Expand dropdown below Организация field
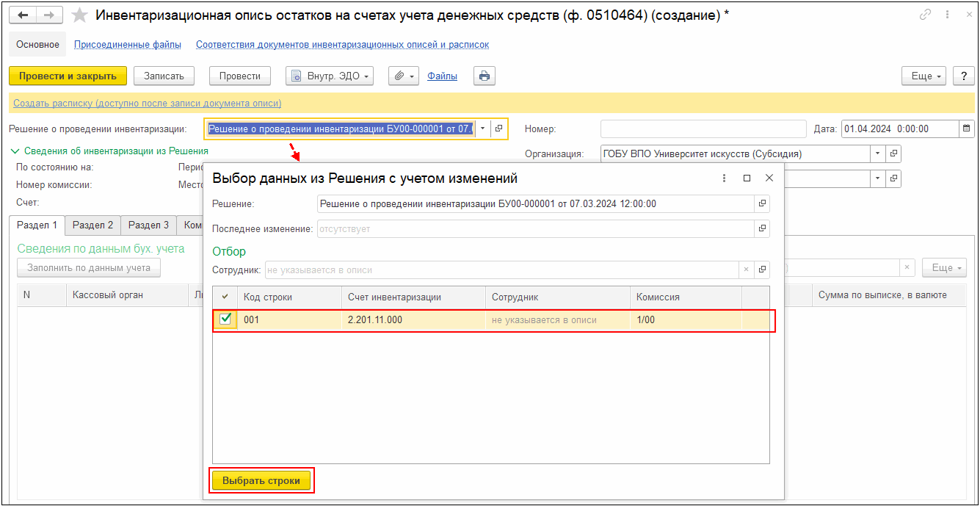This screenshot has height=506, width=980. [x=879, y=178]
